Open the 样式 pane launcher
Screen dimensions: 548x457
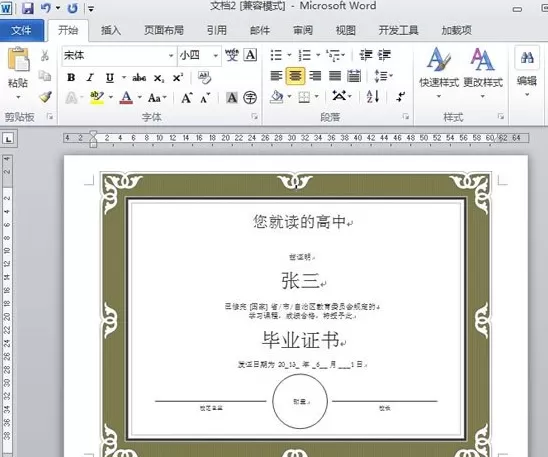pyautogui.click(x=501, y=116)
